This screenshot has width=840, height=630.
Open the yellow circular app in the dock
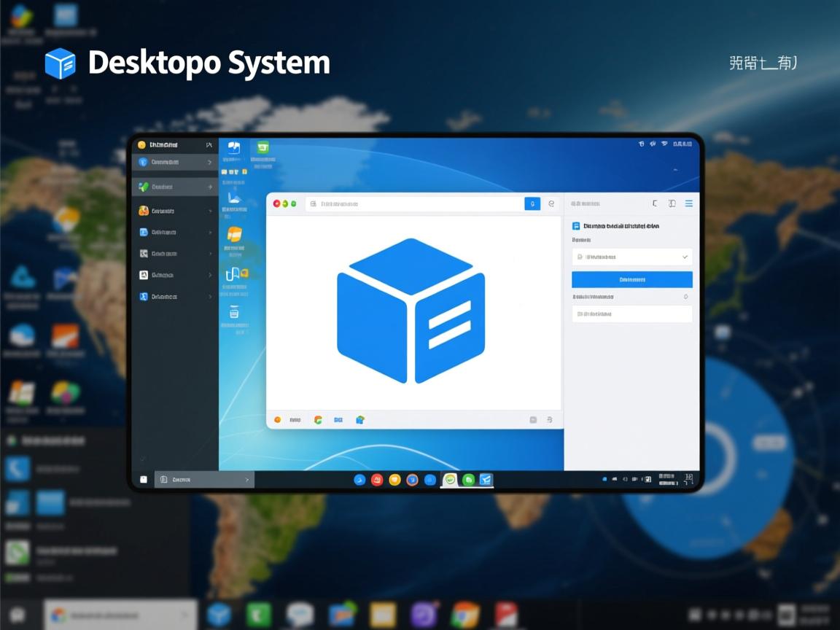[x=394, y=480]
